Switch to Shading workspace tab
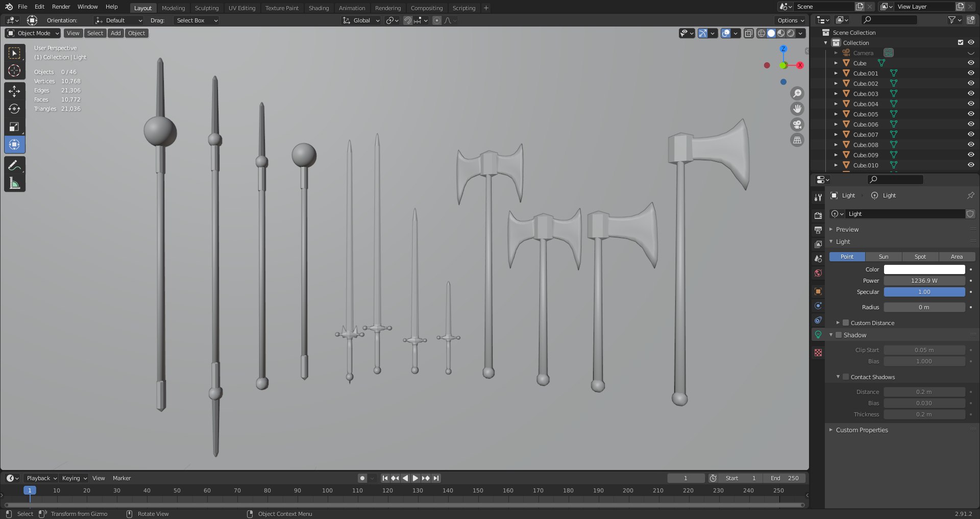 [x=318, y=8]
